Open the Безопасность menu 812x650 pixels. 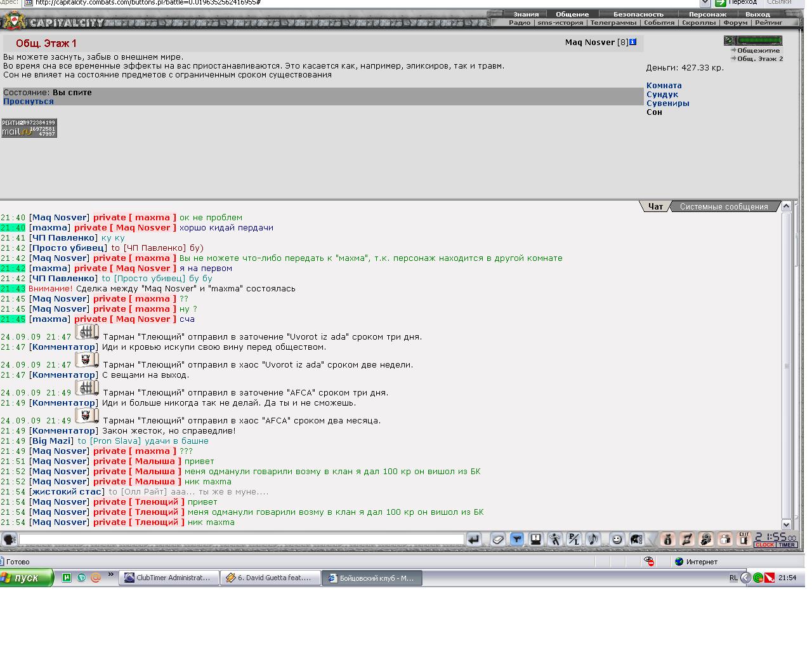638,14
